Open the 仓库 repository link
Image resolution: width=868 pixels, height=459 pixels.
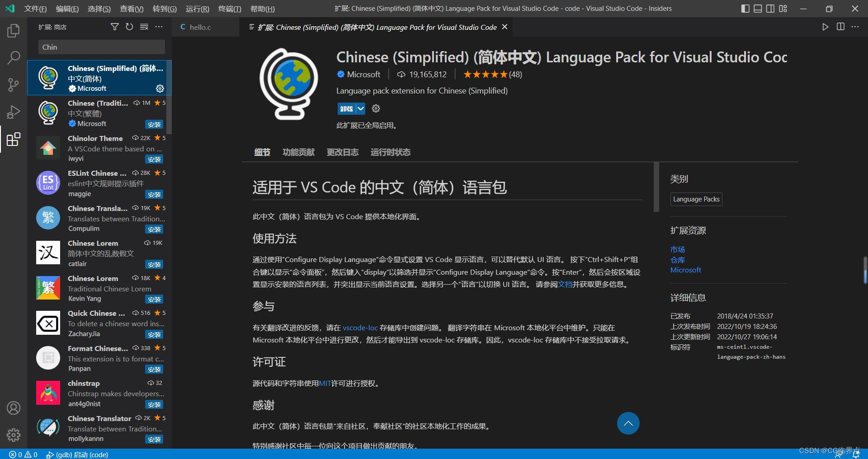[678, 260]
